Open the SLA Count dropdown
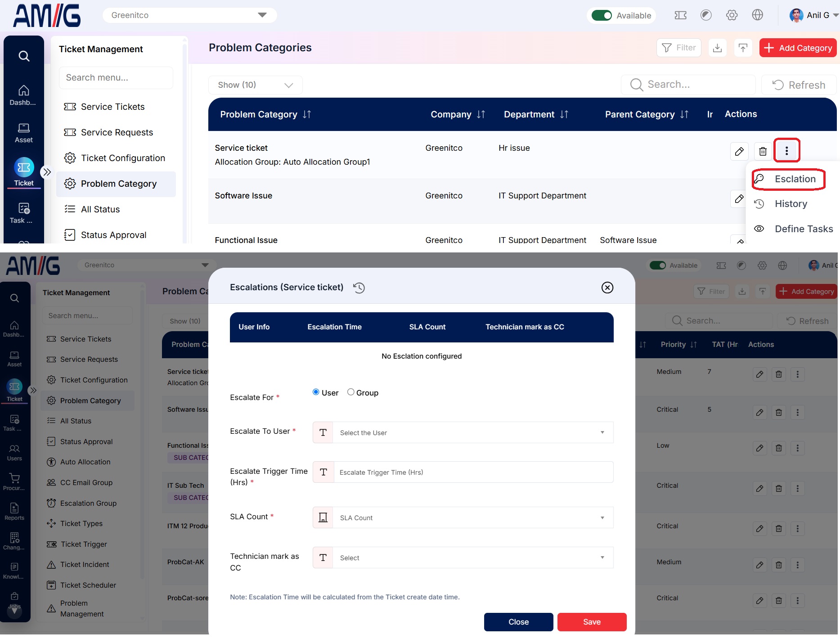 463,517
